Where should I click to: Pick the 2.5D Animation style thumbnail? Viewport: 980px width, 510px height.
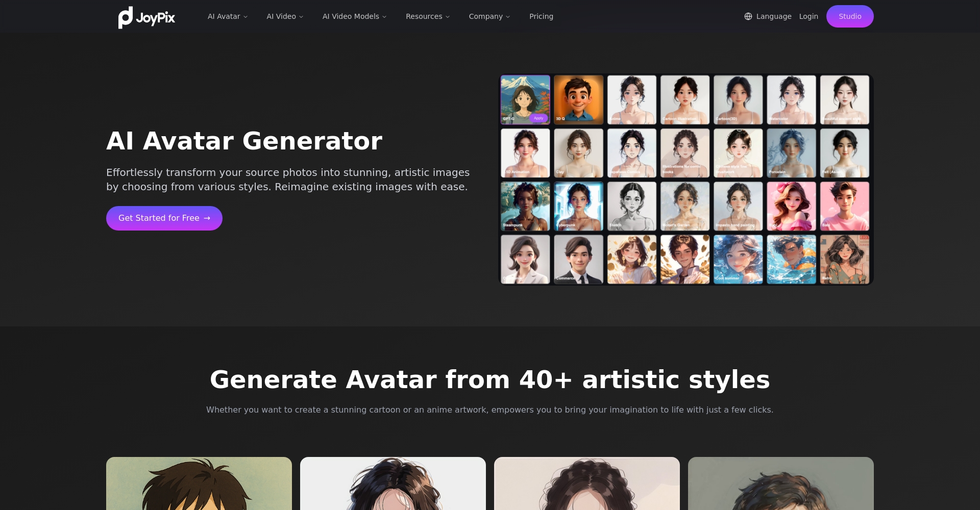coord(525,153)
